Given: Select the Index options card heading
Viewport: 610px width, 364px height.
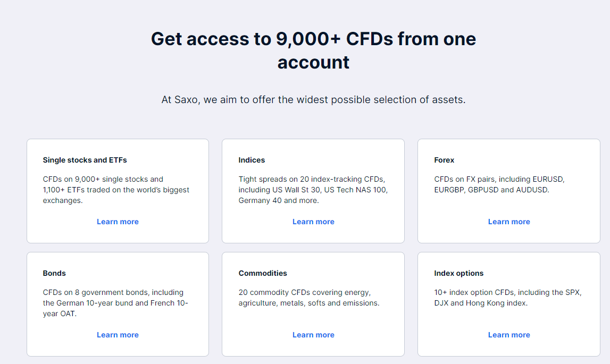Looking at the screenshot, I should coord(458,273).
